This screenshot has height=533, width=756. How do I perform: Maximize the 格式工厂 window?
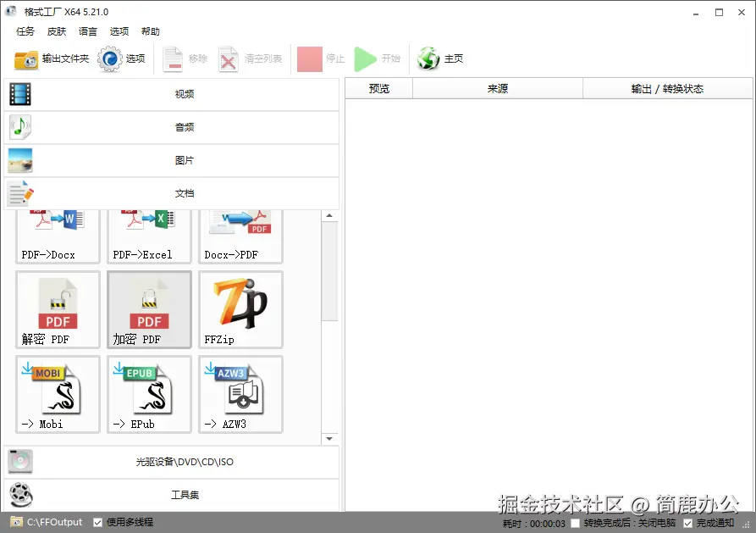719,13
